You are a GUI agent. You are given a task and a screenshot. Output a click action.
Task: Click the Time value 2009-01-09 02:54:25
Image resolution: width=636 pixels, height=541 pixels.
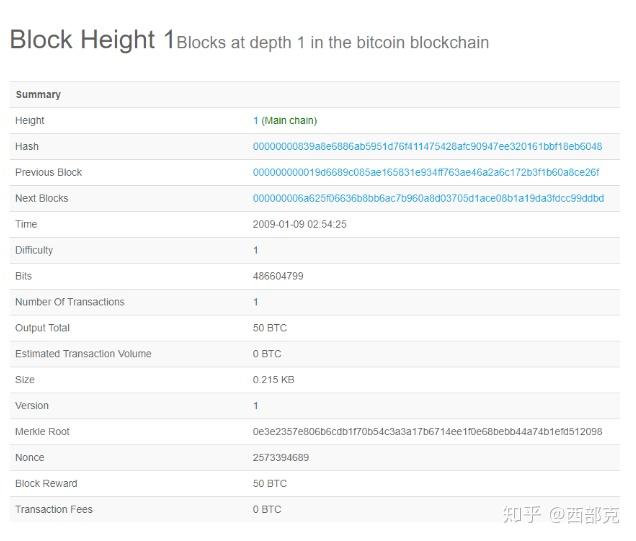pyautogui.click(x=300, y=225)
